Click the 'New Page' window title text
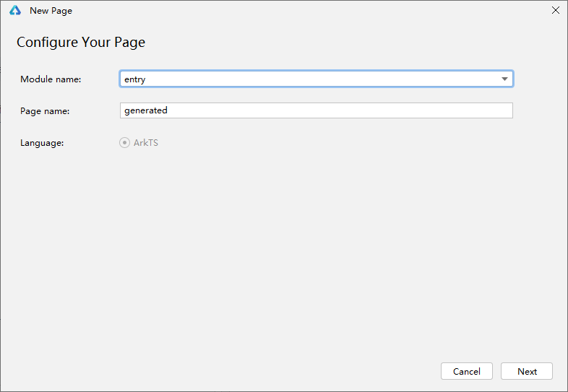The width and height of the screenshot is (568, 392). [51, 11]
